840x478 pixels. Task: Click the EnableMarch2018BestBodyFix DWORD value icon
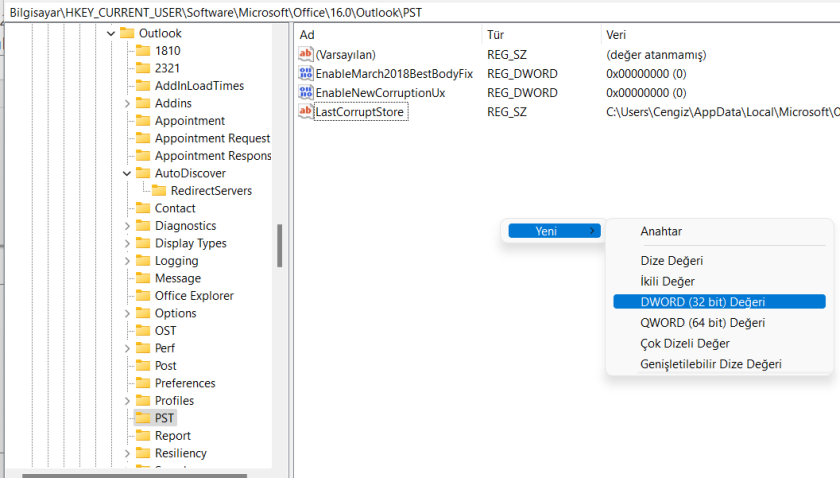click(x=306, y=74)
